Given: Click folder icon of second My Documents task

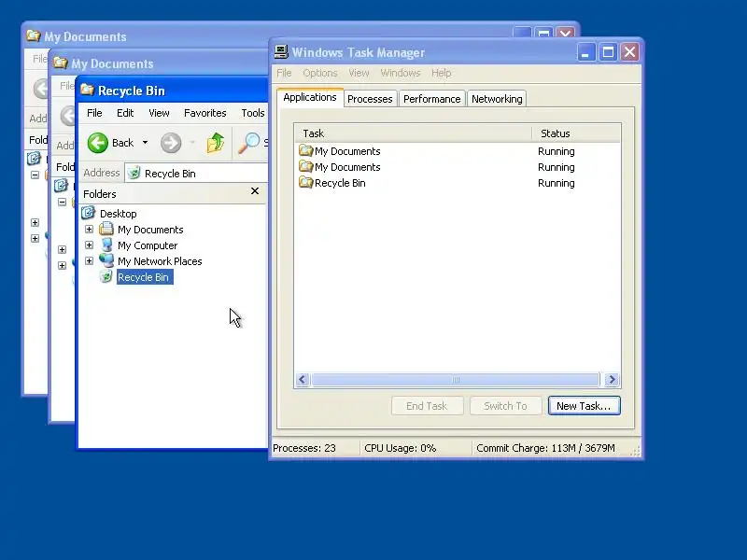Looking at the screenshot, I should (305, 166).
